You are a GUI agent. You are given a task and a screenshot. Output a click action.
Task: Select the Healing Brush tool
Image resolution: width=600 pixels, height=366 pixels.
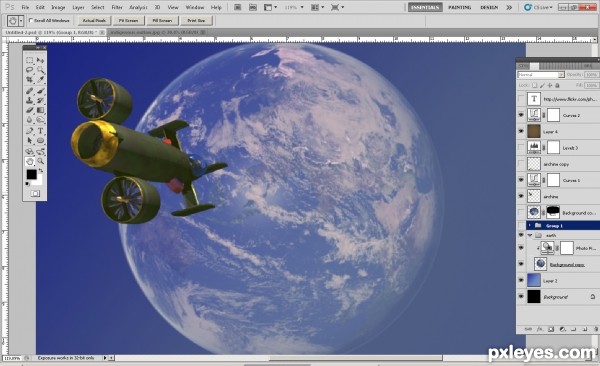coord(29,91)
